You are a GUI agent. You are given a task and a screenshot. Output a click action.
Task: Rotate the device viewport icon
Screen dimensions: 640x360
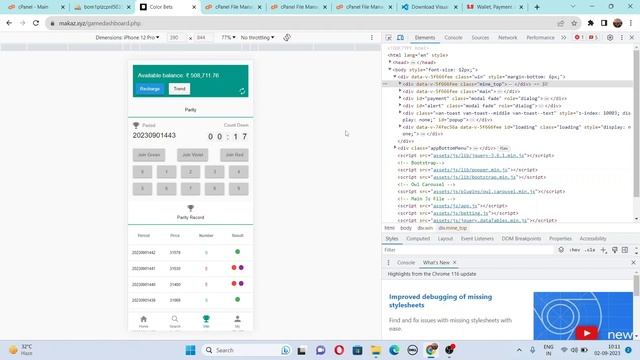(x=287, y=38)
